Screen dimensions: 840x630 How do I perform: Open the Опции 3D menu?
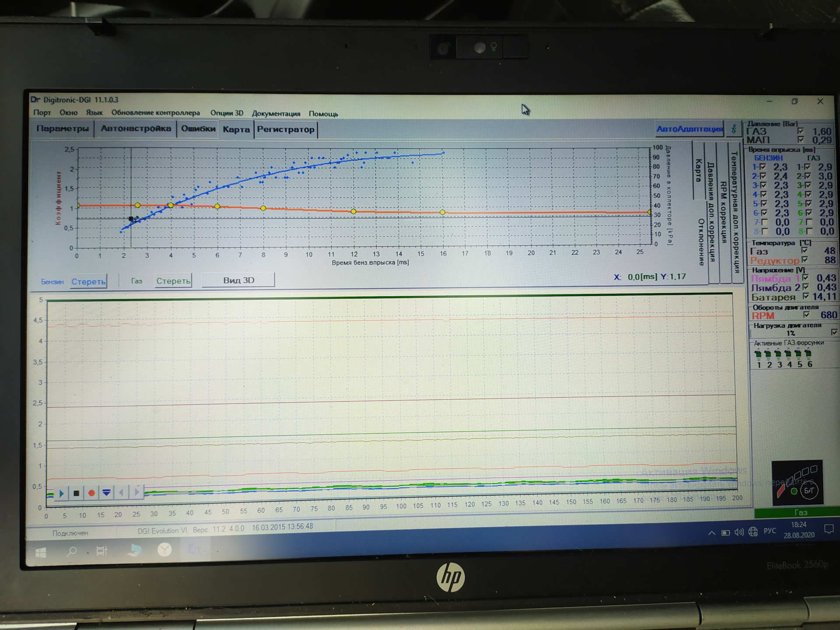pos(227,113)
